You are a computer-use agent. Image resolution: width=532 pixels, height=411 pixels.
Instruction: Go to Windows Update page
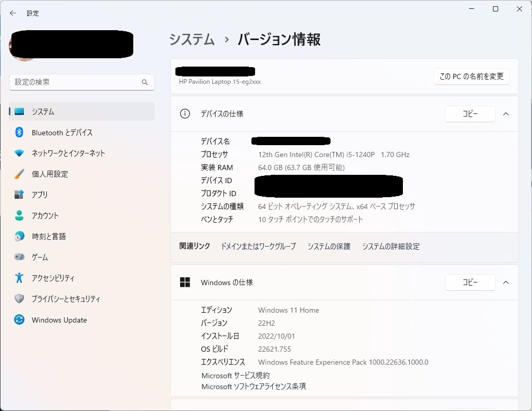click(x=81, y=319)
